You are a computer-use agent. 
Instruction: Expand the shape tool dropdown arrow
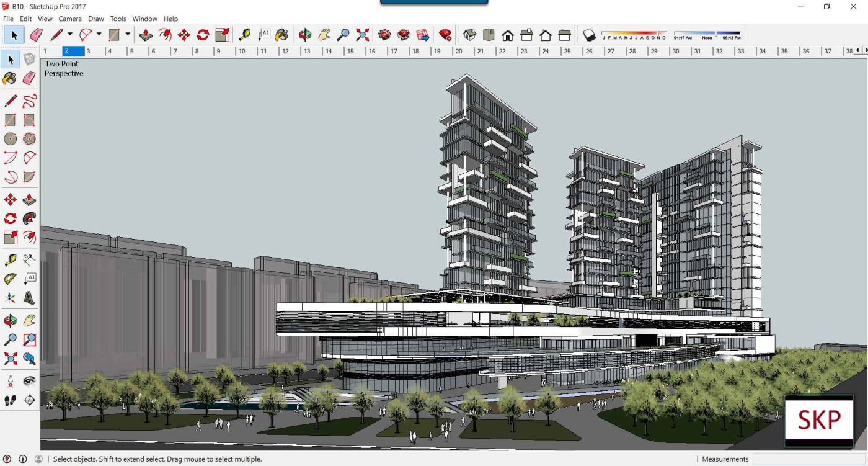point(128,35)
